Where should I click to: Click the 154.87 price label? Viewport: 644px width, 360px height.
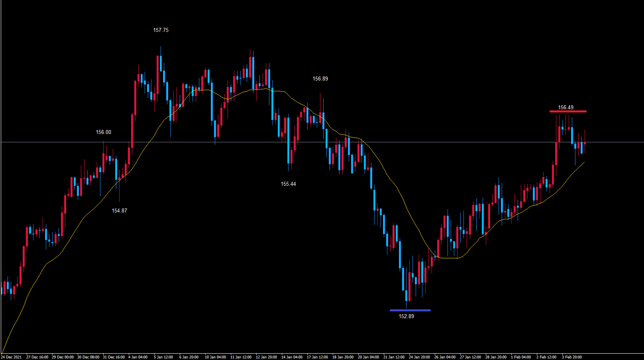point(119,211)
